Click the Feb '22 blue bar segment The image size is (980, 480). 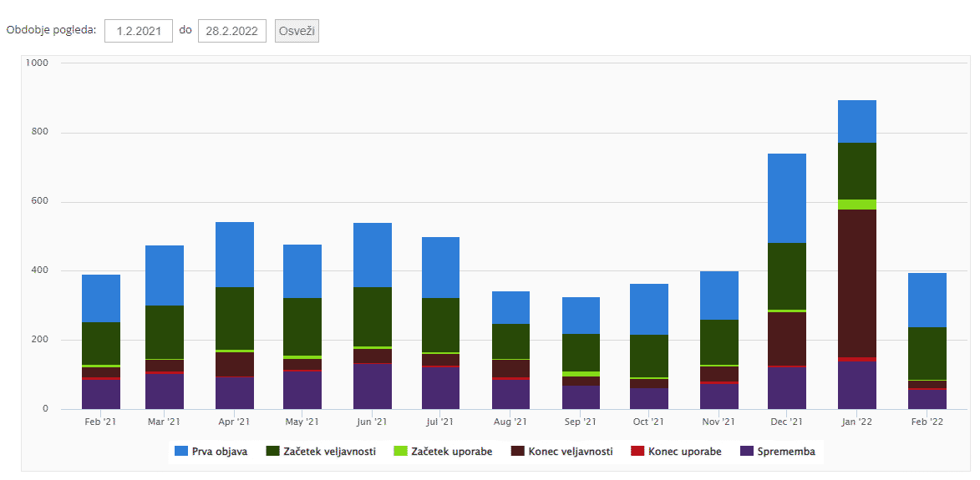pyautogui.click(x=927, y=300)
